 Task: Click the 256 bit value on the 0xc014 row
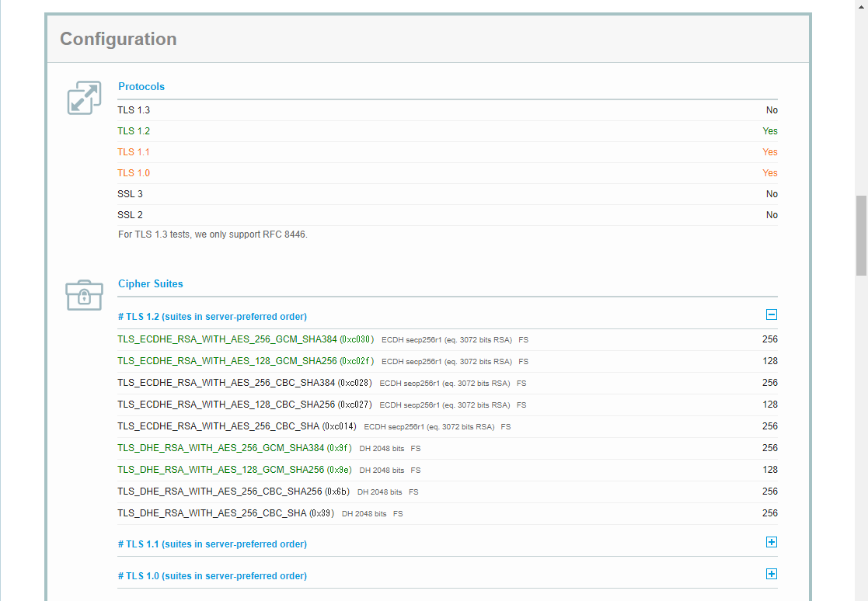(x=770, y=426)
